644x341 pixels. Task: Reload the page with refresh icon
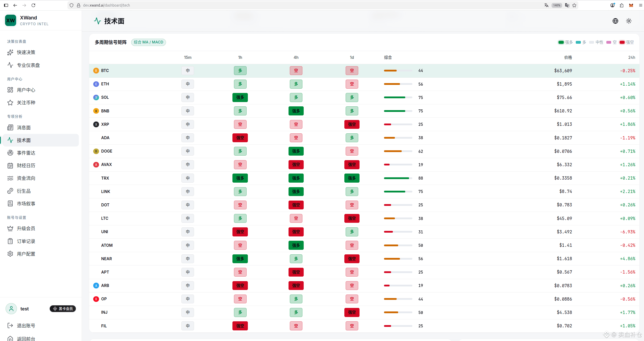[33, 5]
